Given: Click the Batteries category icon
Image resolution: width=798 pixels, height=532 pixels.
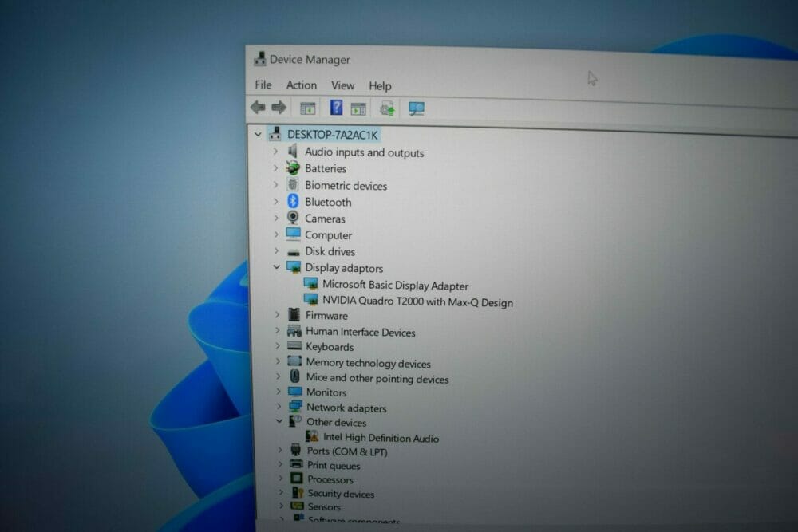Looking at the screenshot, I should (x=293, y=167).
